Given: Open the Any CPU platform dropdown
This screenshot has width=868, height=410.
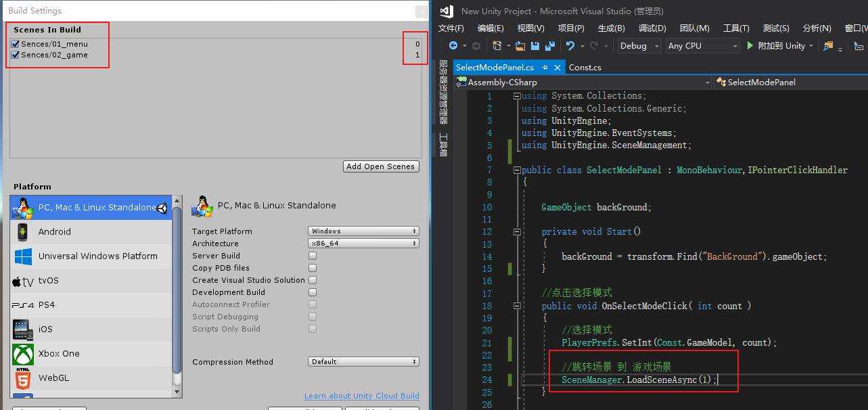Looking at the screenshot, I should [x=703, y=46].
